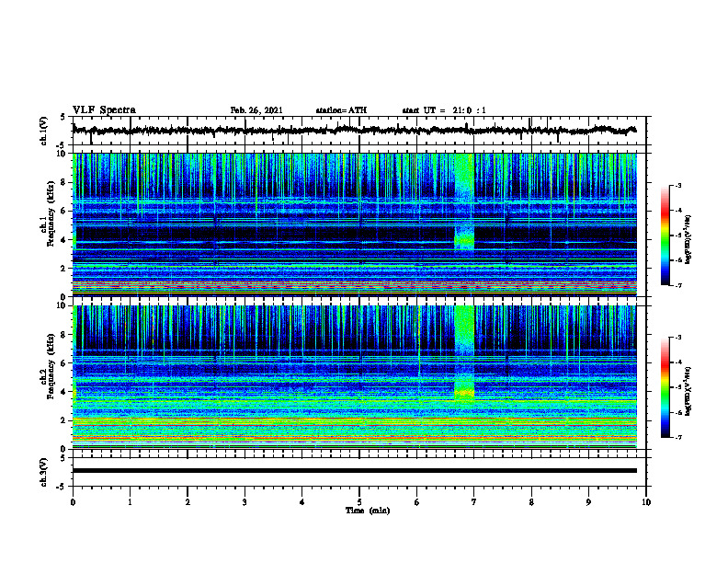Click the "station=ATH" header label

point(341,110)
